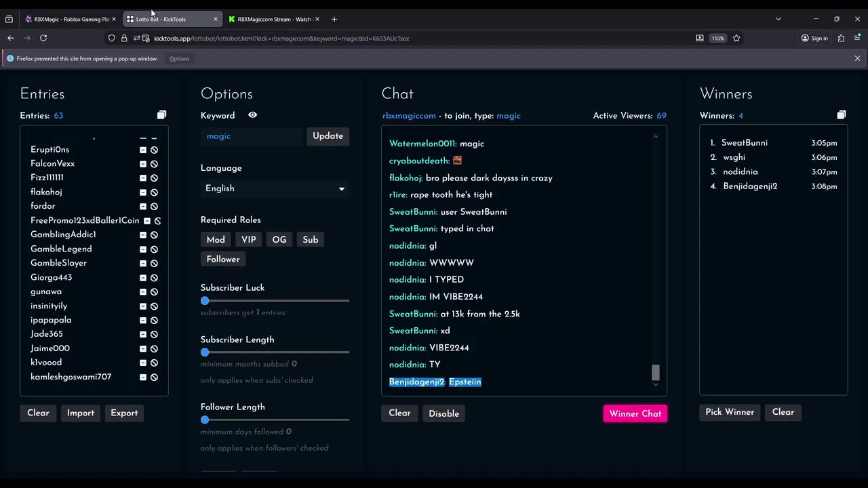Toggle VIP required role
The width and height of the screenshot is (868, 488).
[249, 240]
